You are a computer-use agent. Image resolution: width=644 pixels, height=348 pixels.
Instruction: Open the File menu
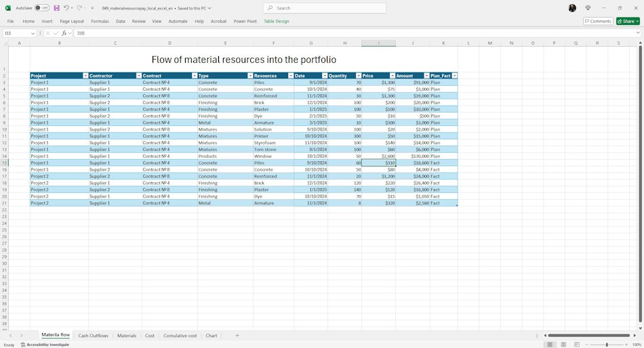10,21
